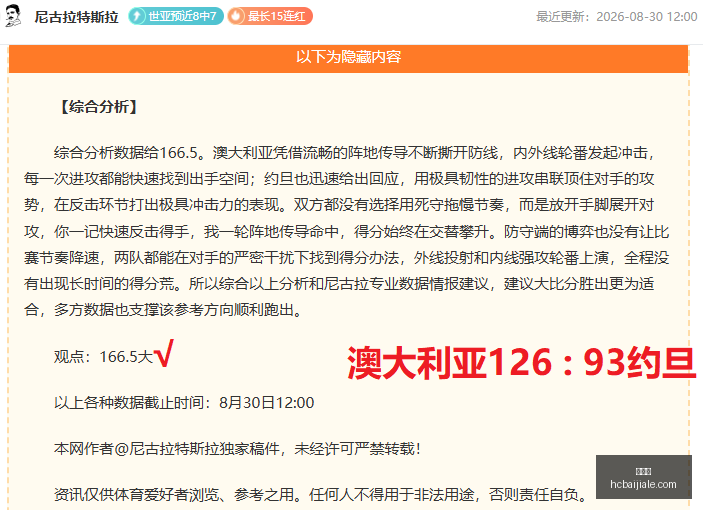Image resolution: width=703 pixels, height=510 pixels.
Task: Click the paragraph starting 综合分析数据给166.5
Action: point(347,231)
